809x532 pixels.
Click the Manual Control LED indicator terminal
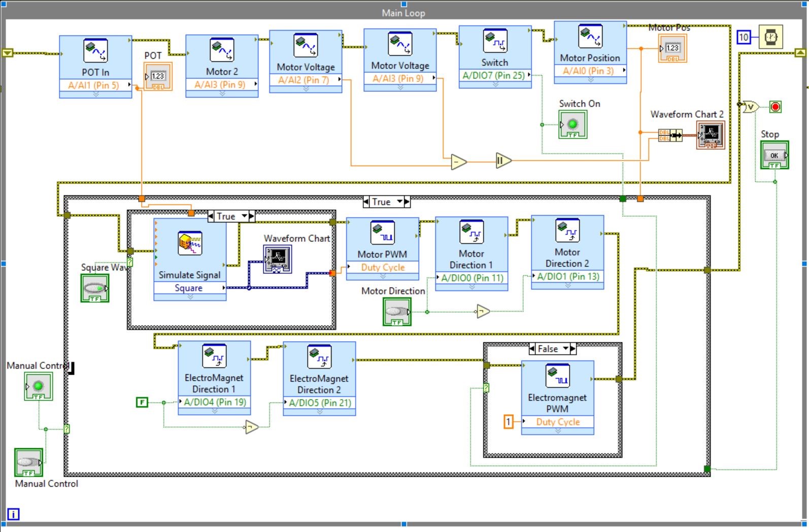point(39,387)
